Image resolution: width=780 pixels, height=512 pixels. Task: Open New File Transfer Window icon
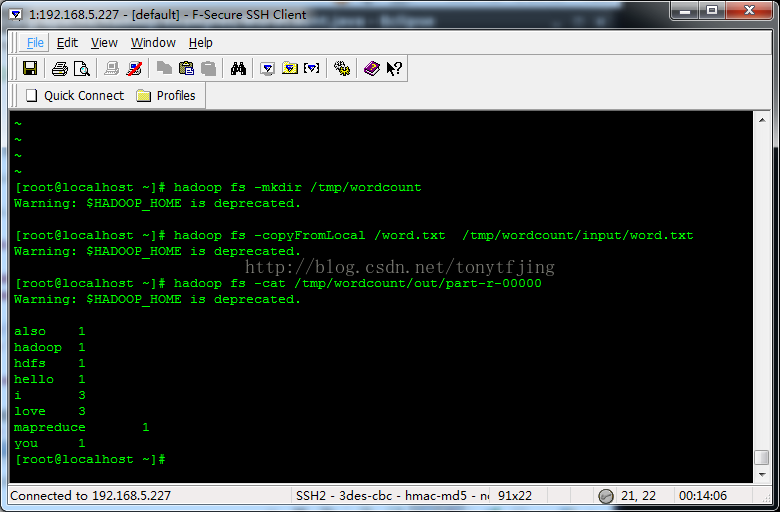290,68
